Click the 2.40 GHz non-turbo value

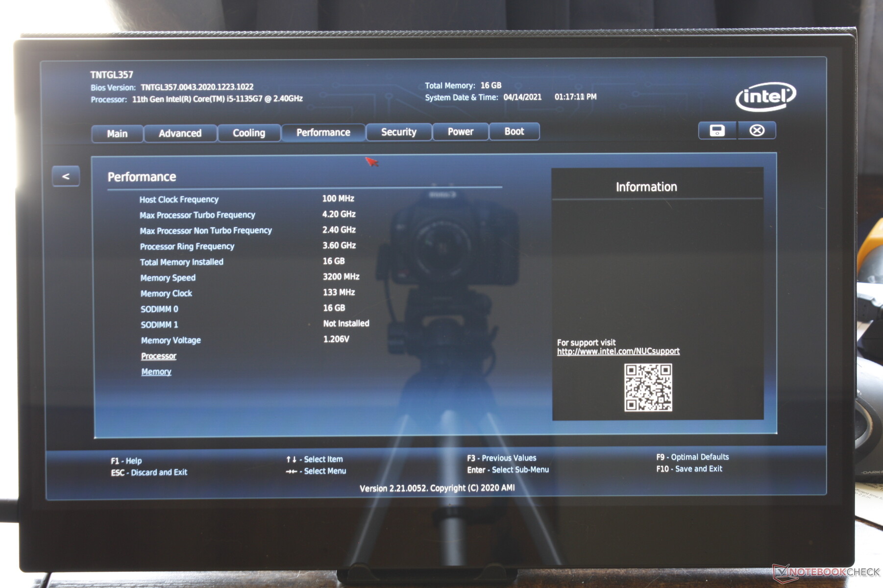point(339,230)
